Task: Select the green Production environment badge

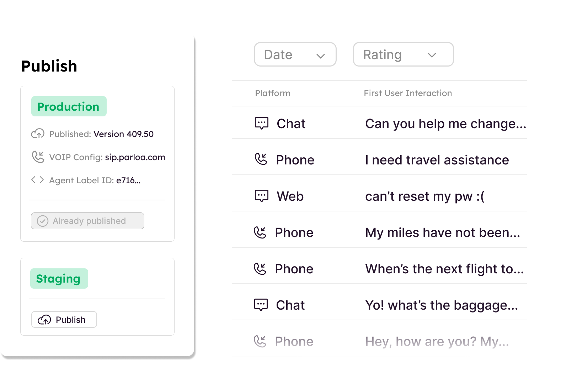Action: [69, 106]
